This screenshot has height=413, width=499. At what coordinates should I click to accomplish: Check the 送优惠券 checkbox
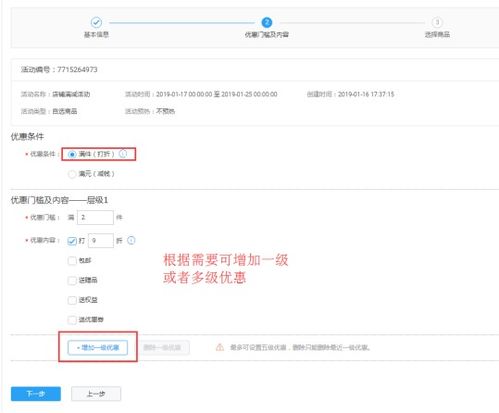72,320
